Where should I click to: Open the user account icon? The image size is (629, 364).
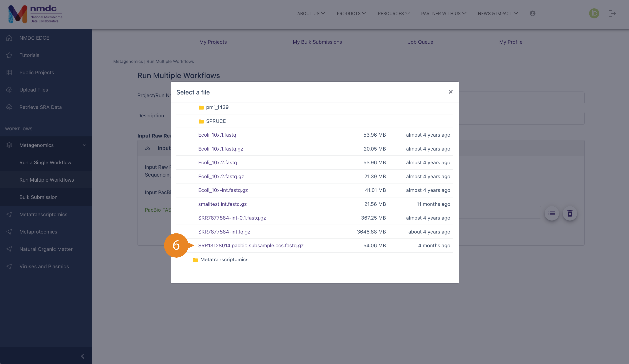(x=532, y=13)
